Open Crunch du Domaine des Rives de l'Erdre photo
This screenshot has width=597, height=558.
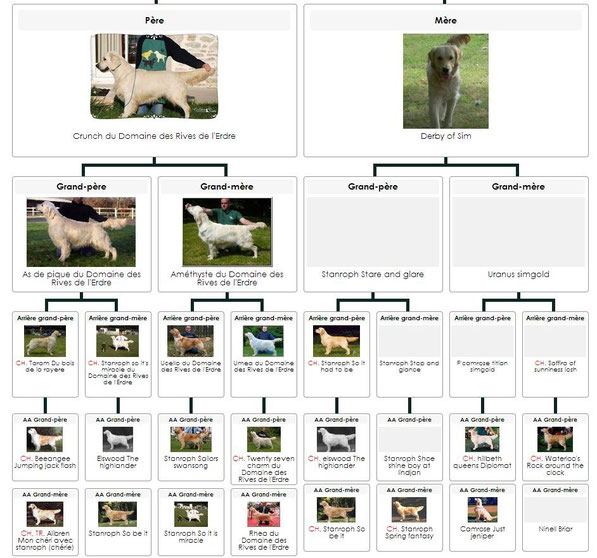(154, 77)
